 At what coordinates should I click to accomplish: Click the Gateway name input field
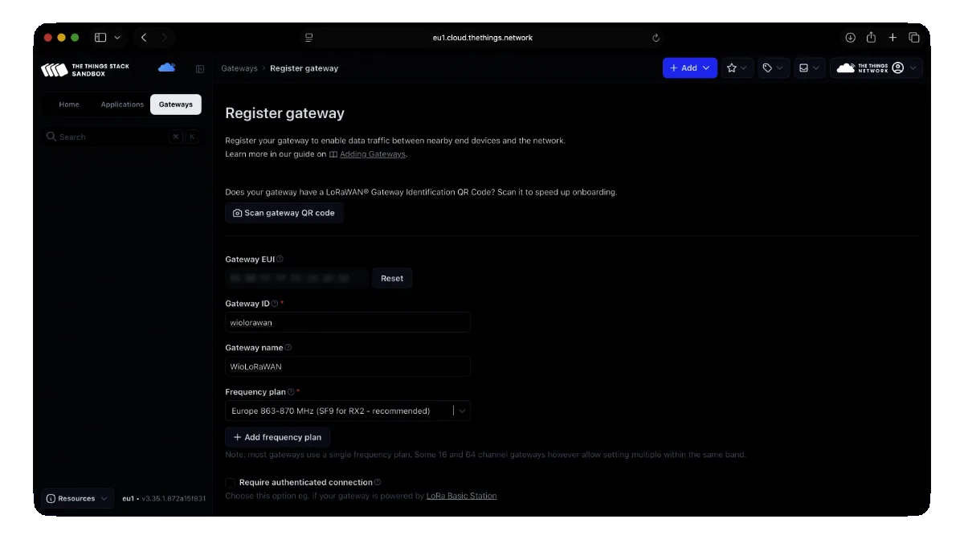click(x=347, y=366)
